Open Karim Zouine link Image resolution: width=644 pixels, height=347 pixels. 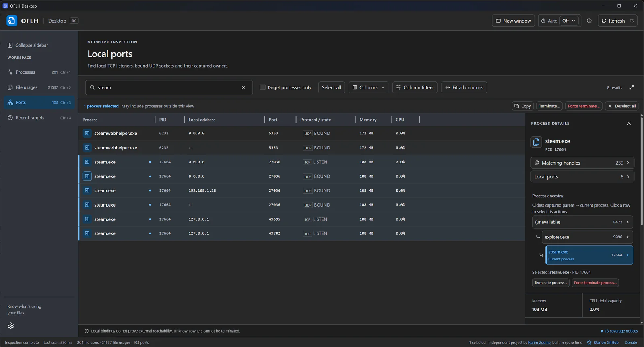tap(539, 343)
